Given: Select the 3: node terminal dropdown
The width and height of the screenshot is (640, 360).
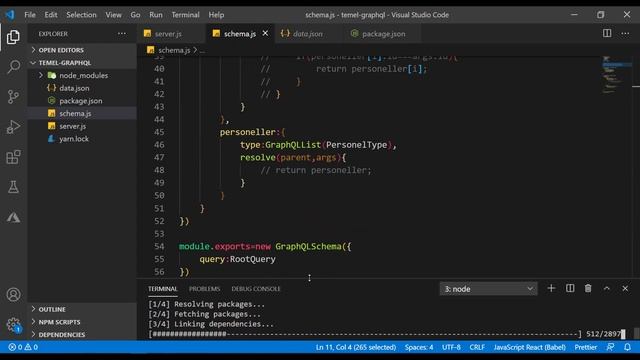Looking at the screenshot, I should point(488,289).
